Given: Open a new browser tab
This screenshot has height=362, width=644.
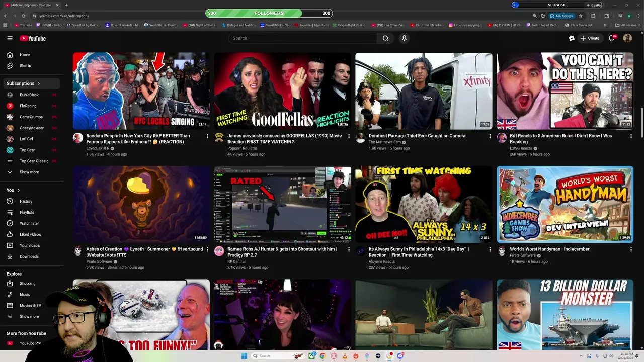Looking at the screenshot, I should [66, 5].
